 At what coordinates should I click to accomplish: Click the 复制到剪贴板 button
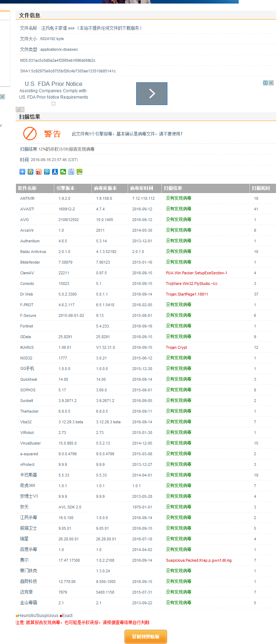click(x=146, y=637)
